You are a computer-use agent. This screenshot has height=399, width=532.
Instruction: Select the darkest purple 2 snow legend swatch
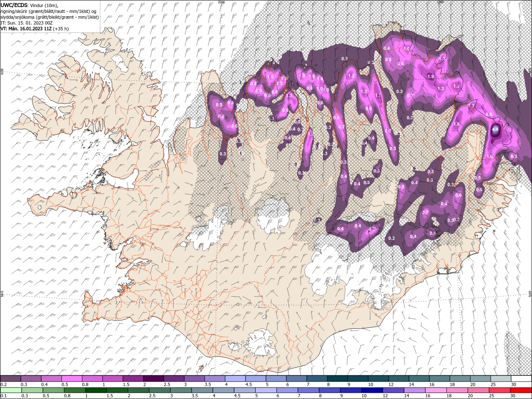click(154, 378)
